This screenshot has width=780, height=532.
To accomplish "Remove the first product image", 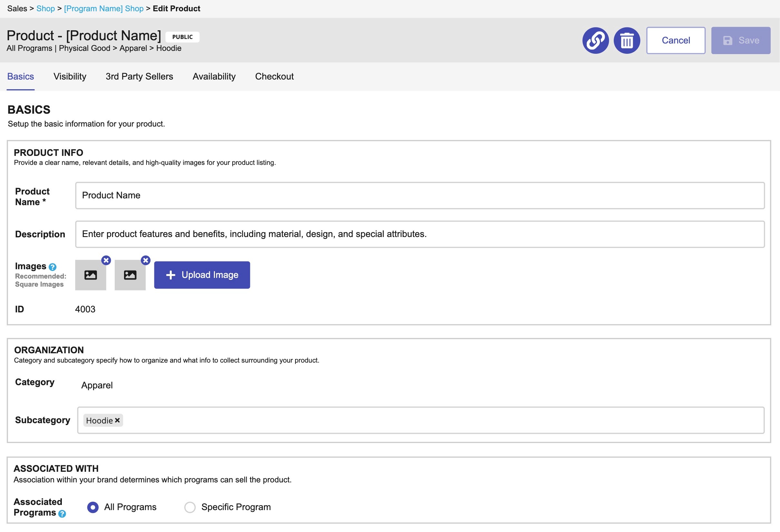I will pos(106,260).
